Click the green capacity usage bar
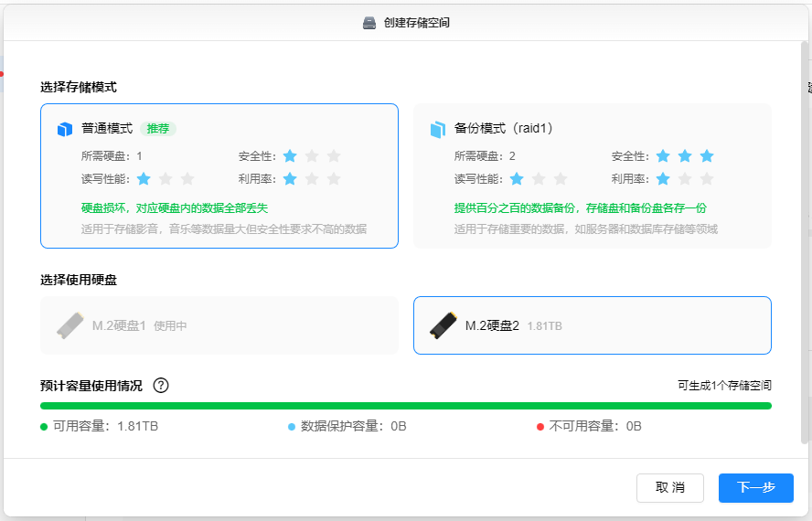The height and width of the screenshot is (521, 812). tap(406, 406)
